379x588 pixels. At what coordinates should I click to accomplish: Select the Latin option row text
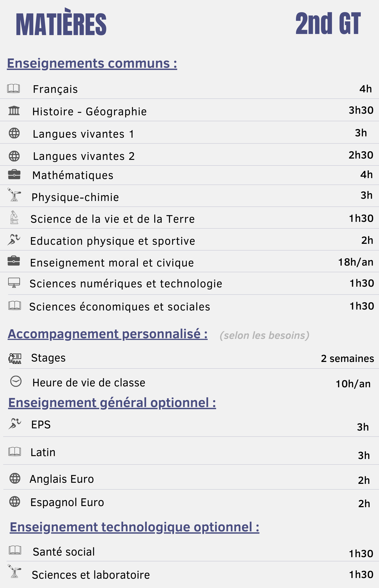point(43,452)
